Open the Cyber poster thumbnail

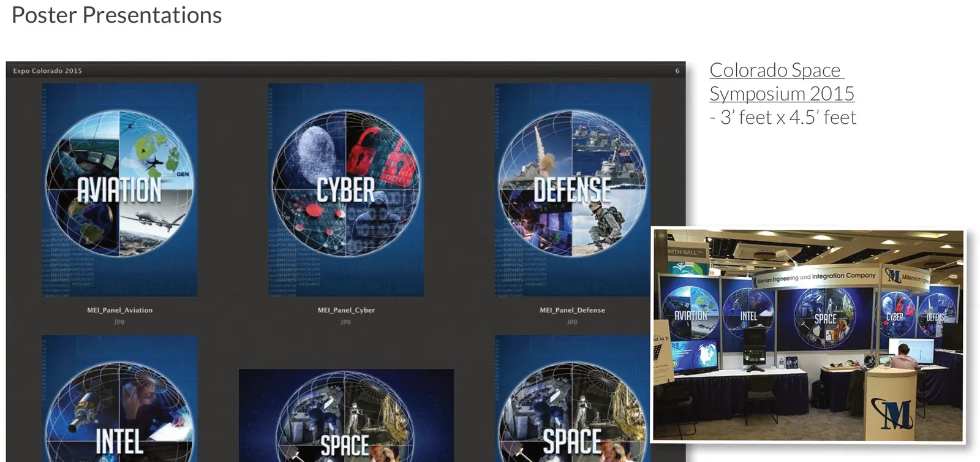click(x=346, y=190)
